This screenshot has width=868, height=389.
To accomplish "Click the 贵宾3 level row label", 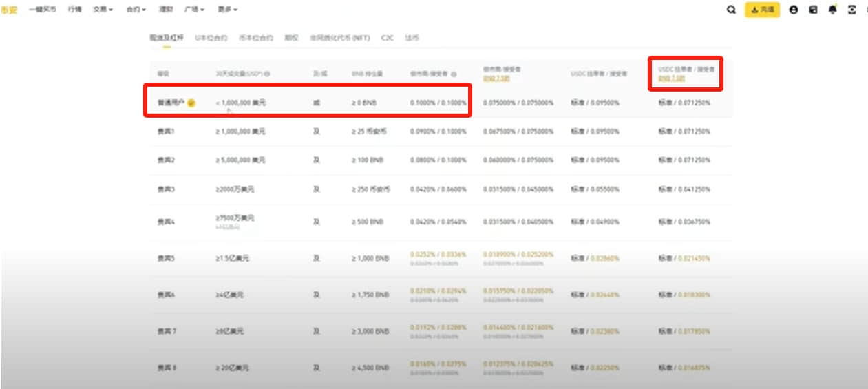I will pos(166,189).
